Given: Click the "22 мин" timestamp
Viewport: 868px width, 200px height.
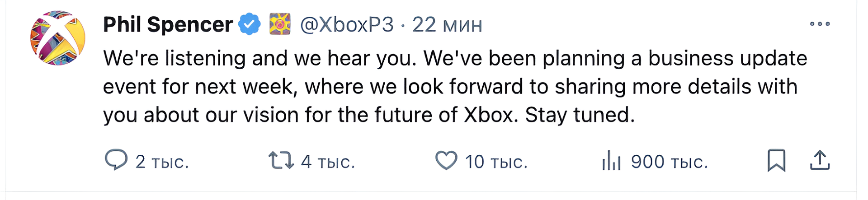Looking at the screenshot, I should [x=447, y=24].
